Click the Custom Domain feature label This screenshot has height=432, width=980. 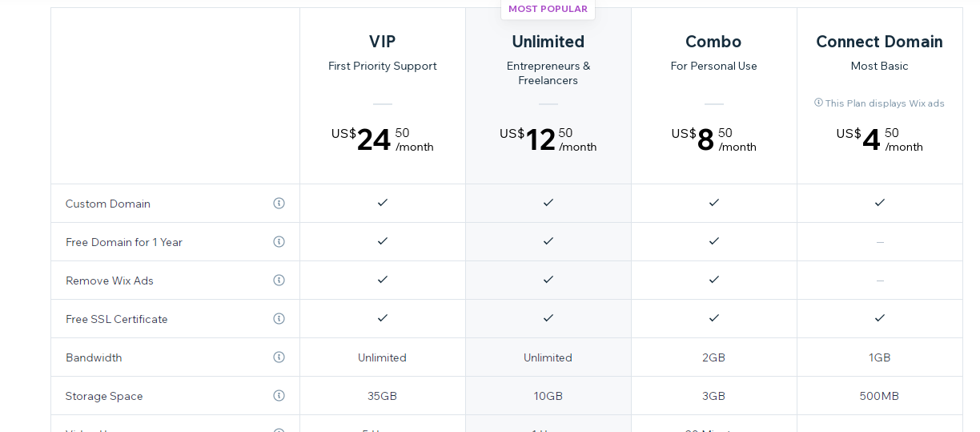pos(108,204)
